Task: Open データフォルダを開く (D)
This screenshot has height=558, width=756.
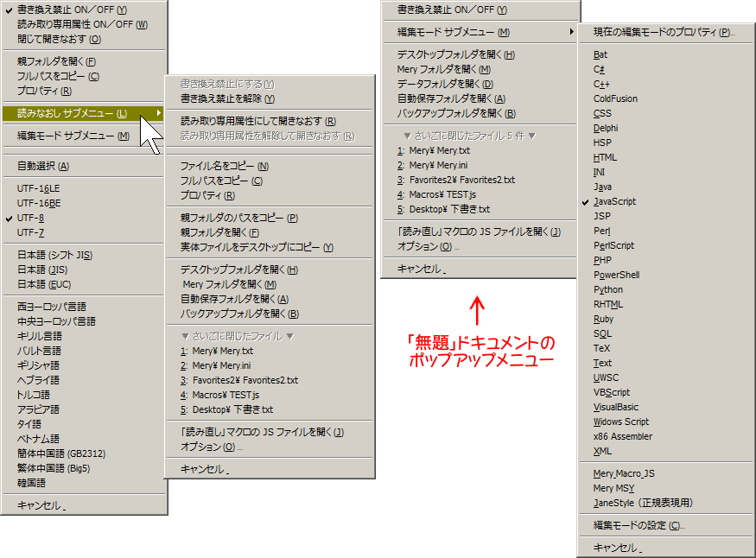Action: tap(445, 84)
